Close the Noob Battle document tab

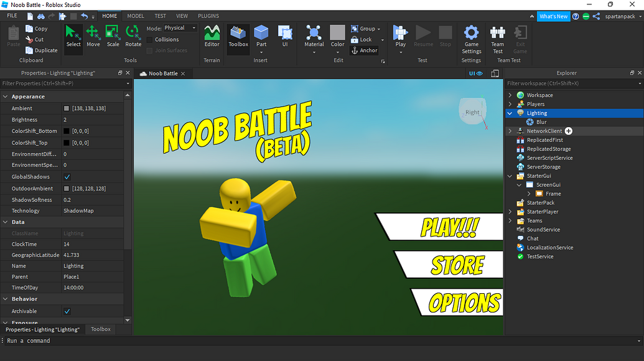click(183, 73)
